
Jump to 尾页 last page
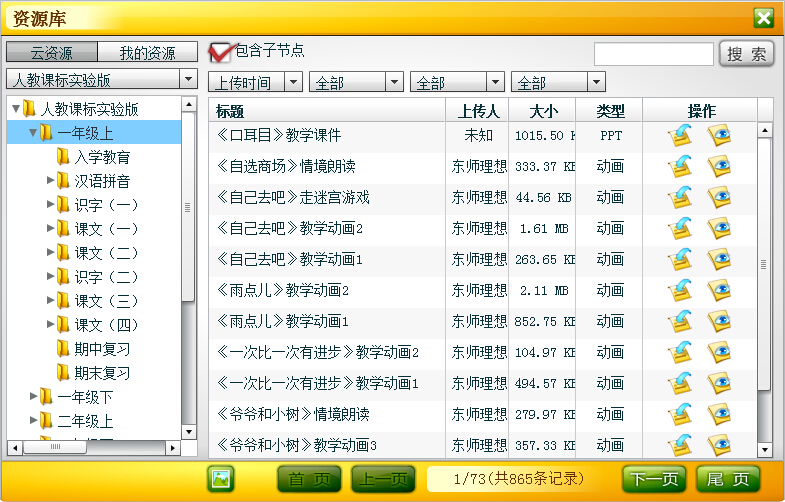[728, 479]
